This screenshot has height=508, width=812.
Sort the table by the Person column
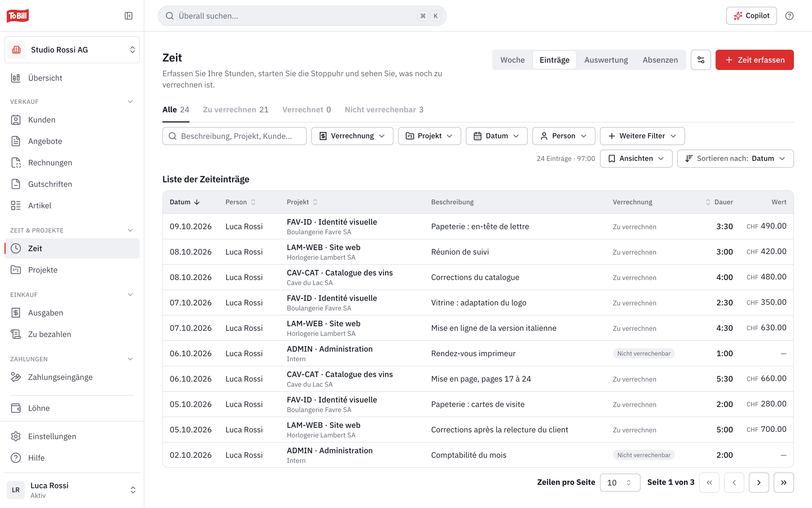coord(240,202)
